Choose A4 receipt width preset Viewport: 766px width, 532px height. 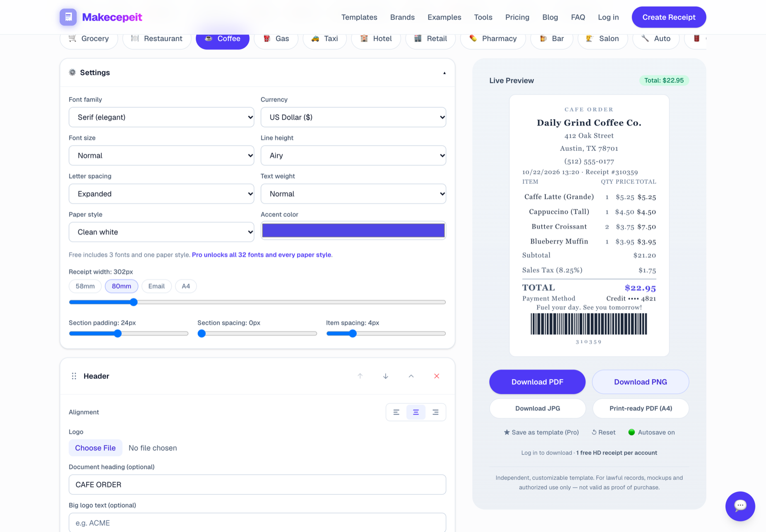click(186, 286)
